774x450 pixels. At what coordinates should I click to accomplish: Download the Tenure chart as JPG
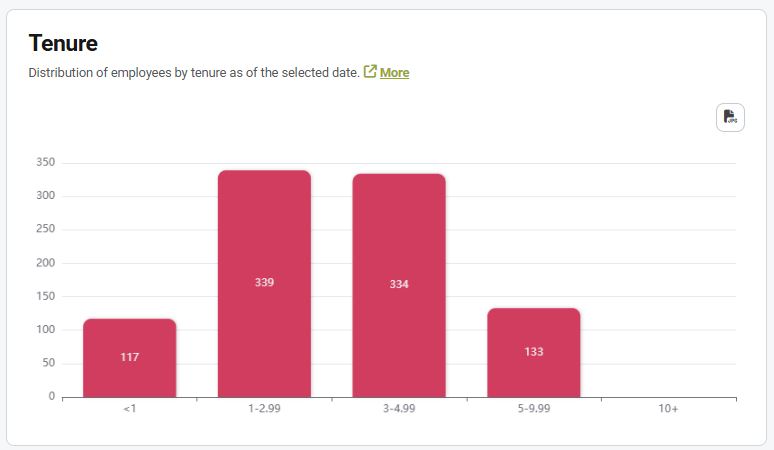click(730, 117)
